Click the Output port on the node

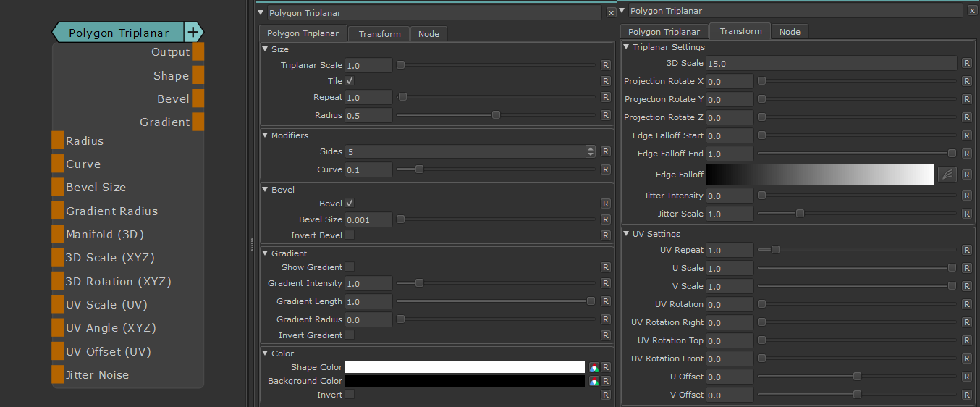point(198,52)
